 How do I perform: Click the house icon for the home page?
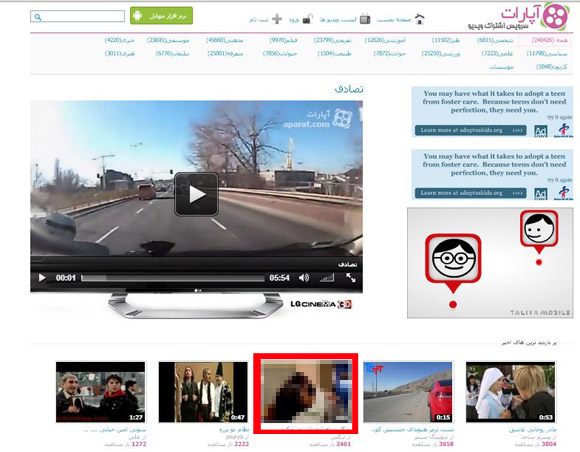419,19
